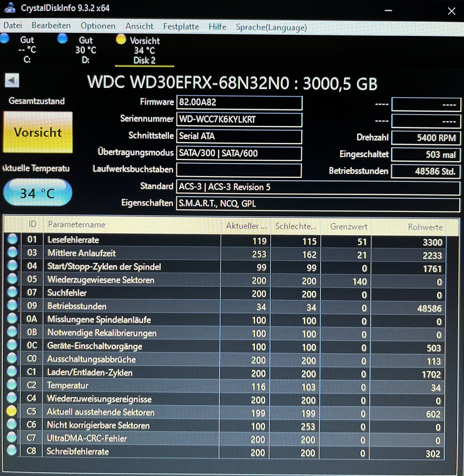Click status orb of row C1 Laden/Entladen-Zyklen
Screen dimensions: 464x476
tap(12, 371)
